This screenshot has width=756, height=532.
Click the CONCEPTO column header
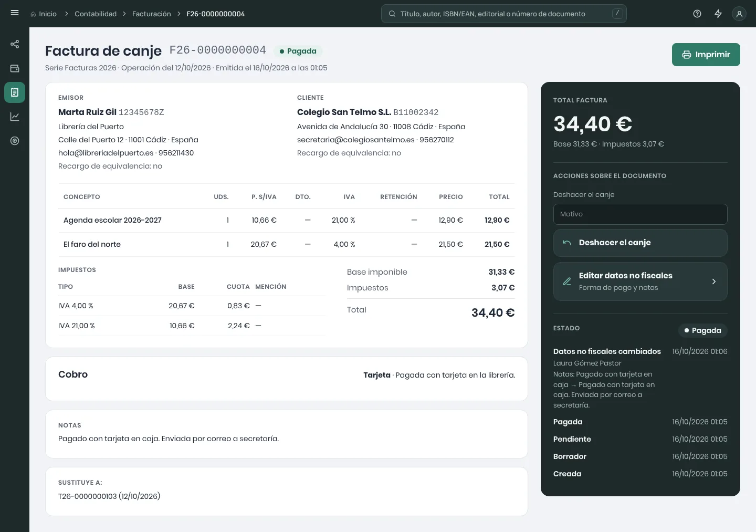(x=82, y=197)
